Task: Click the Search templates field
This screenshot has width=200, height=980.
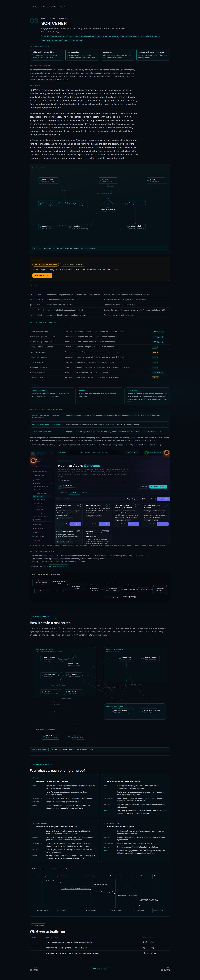Action: point(90,499)
